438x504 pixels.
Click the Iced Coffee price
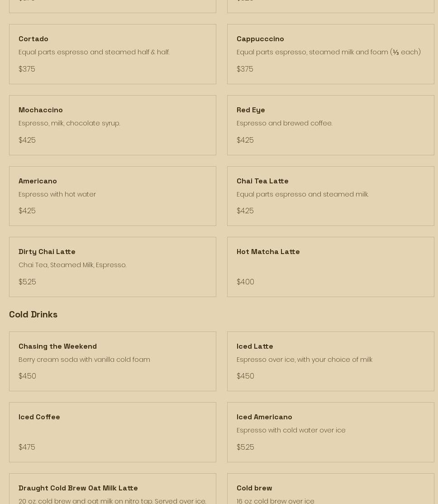27,447
